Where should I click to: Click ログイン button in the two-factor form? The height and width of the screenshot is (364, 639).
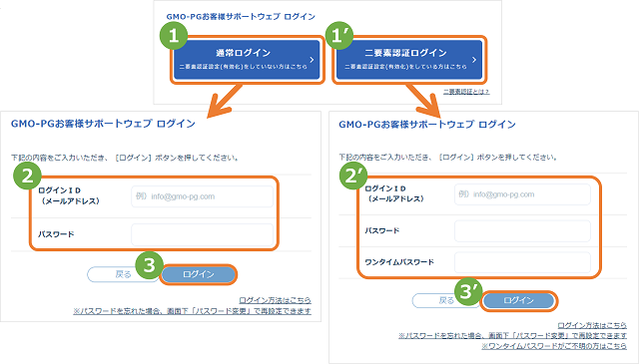click(x=518, y=300)
